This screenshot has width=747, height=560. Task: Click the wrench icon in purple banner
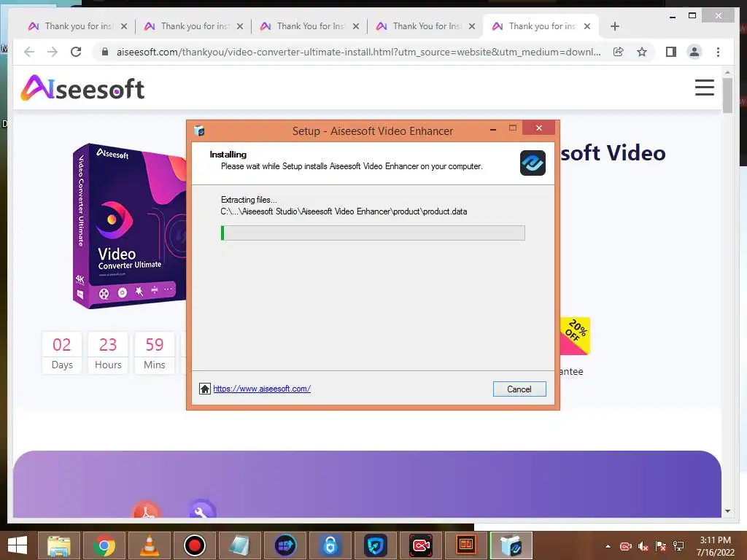[202, 508]
